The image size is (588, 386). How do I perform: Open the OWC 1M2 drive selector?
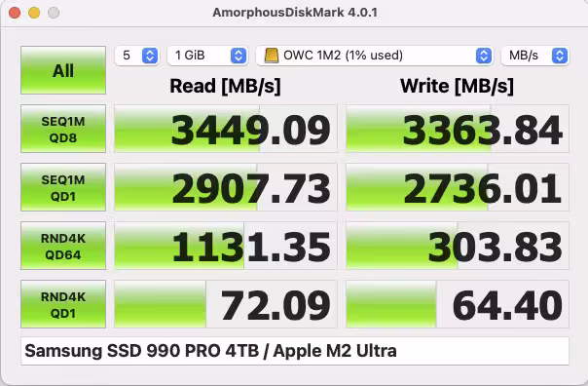pos(375,56)
